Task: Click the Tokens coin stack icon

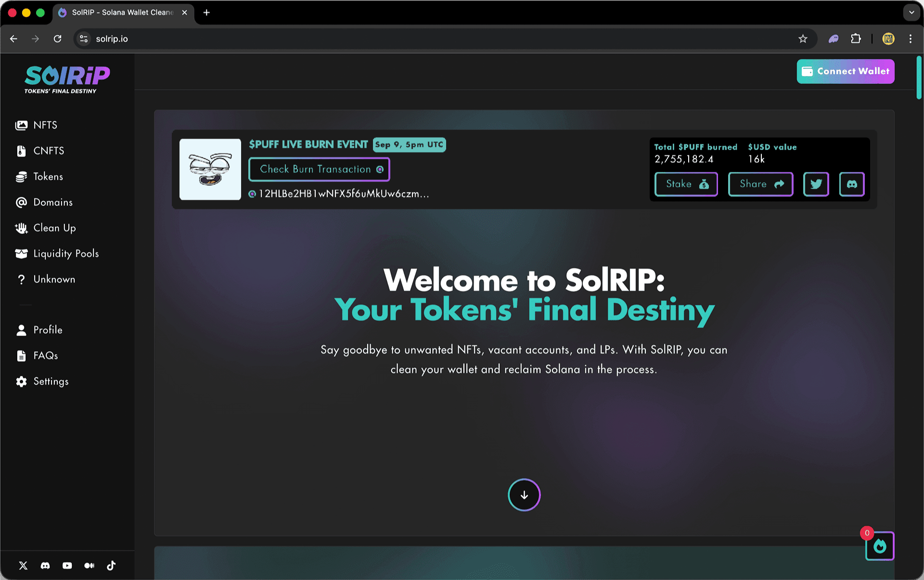Action: [21, 177]
